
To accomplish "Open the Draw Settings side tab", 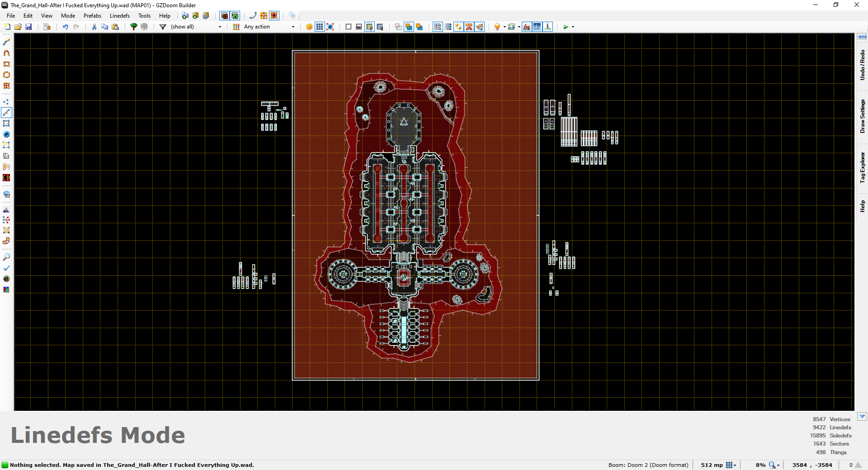I will tap(862, 116).
